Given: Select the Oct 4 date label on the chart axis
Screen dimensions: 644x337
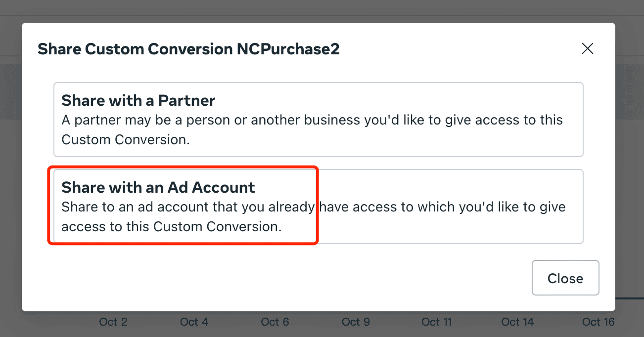Looking at the screenshot, I should [194, 322].
